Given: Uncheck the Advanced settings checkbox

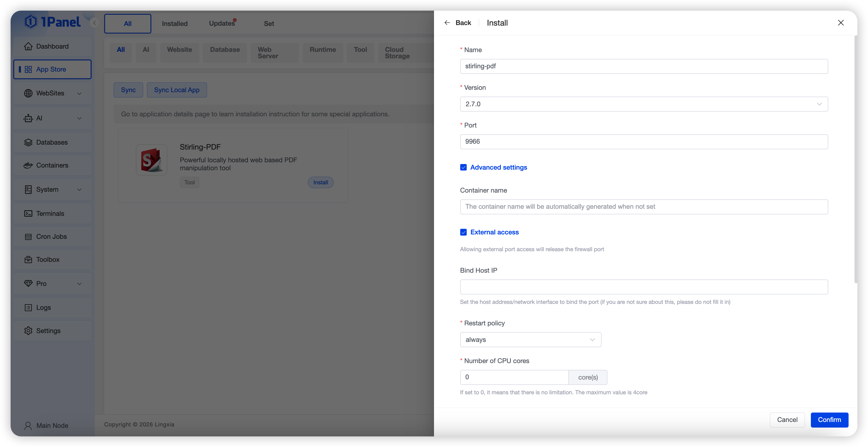Looking at the screenshot, I should pyautogui.click(x=463, y=168).
